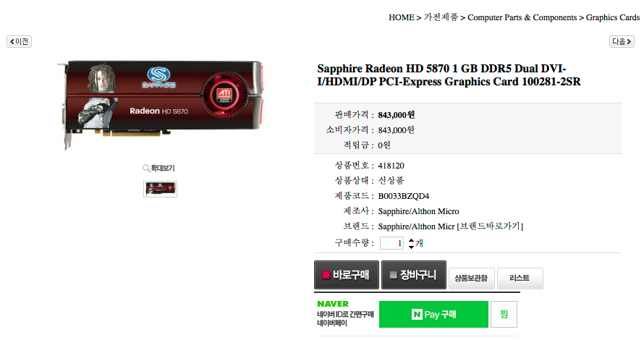
Task: Decrease quantity with the down arrow
Action: [x=411, y=247]
